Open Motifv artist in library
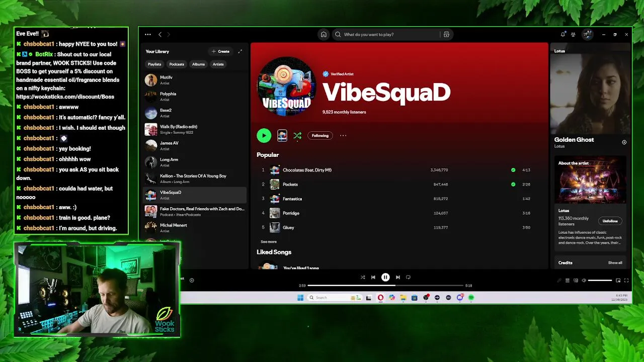 (x=195, y=80)
